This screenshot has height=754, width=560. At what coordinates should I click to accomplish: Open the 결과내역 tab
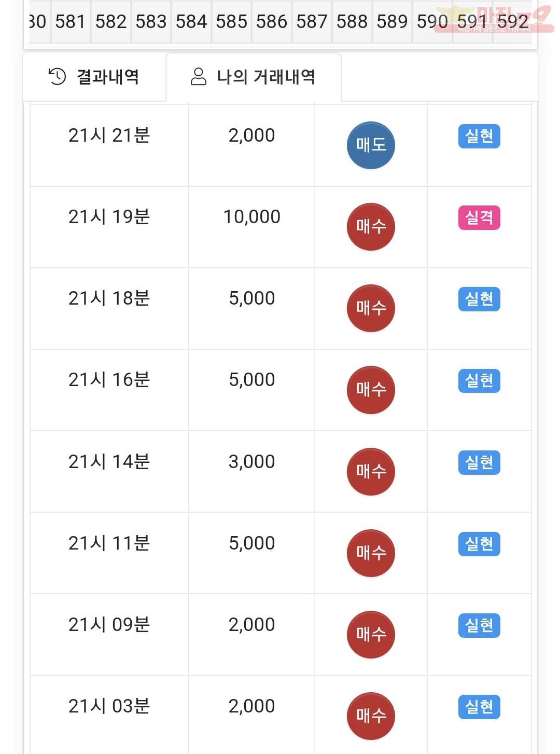[94, 77]
